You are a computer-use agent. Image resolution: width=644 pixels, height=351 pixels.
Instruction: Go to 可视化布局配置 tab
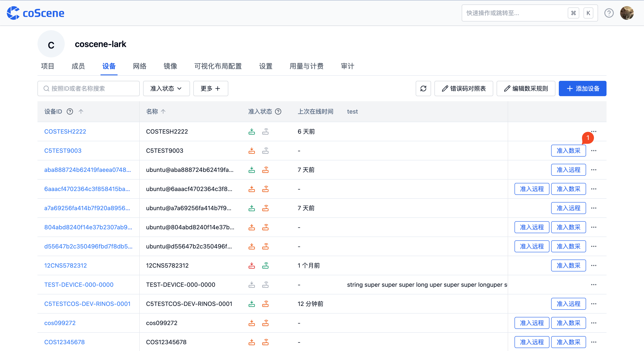click(x=218, y=66)
